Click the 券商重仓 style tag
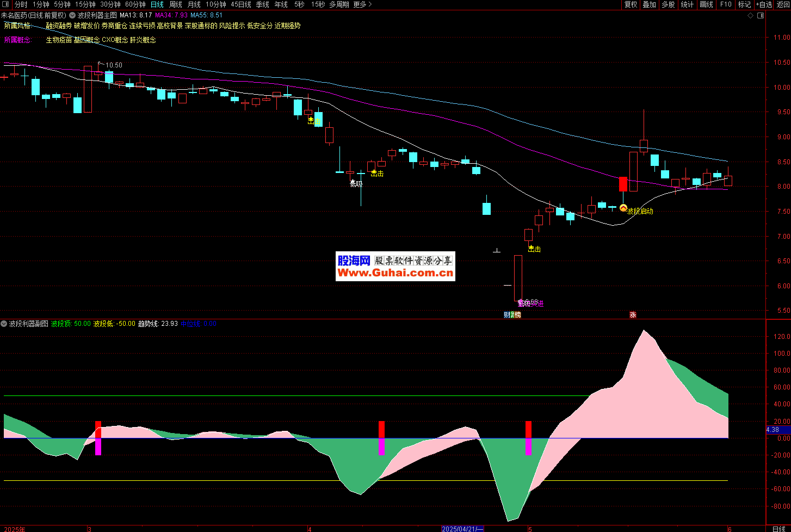Viewport: 791px width, 532px height. tap(114, 26)
